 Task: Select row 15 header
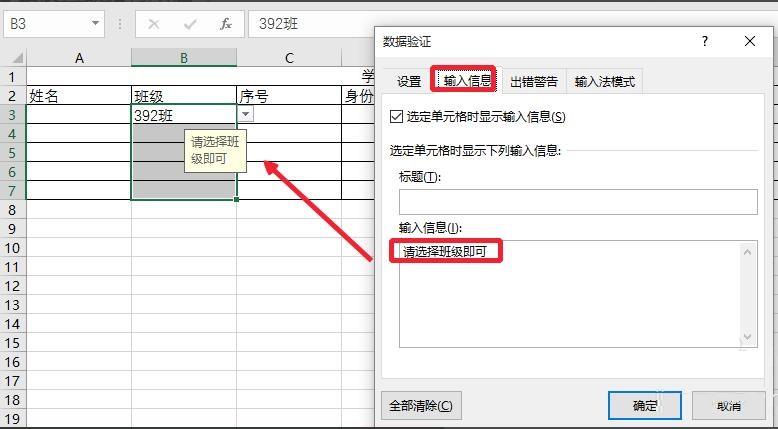pos(12,343)
